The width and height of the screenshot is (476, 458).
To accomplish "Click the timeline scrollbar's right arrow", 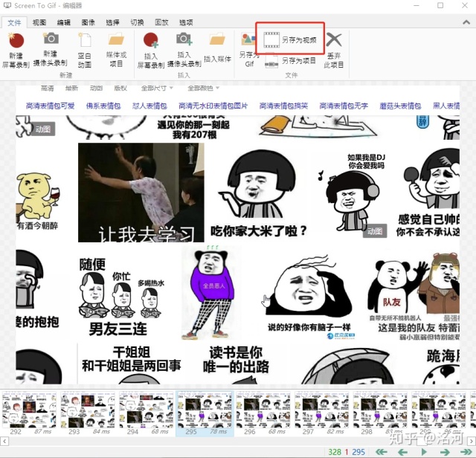I will click(472, 441).
